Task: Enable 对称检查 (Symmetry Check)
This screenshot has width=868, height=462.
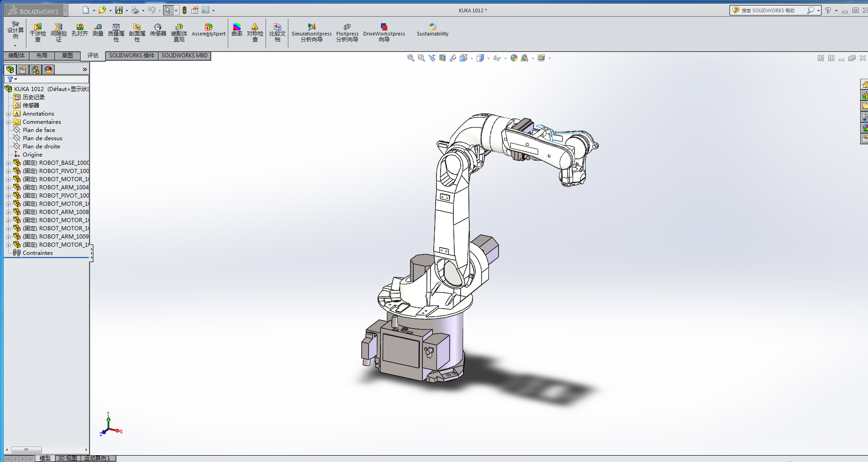Action: click(256, 33)
